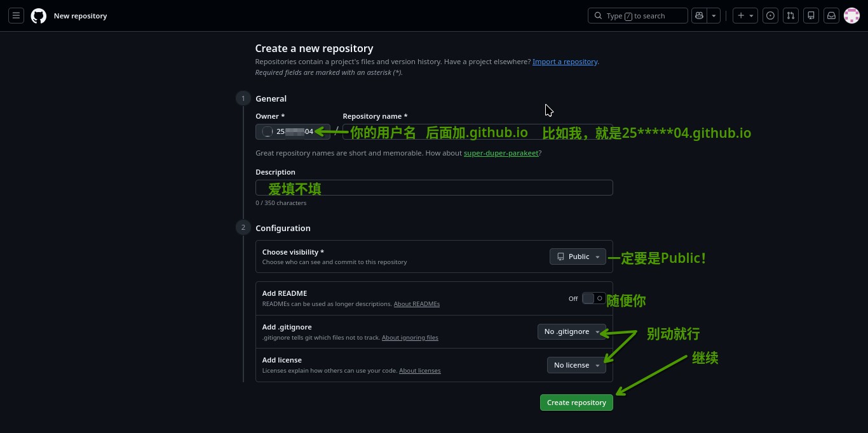Click the 'Create a new repository' heading
The height and width of the screenshot is (433, 868).
pos(314,48)
